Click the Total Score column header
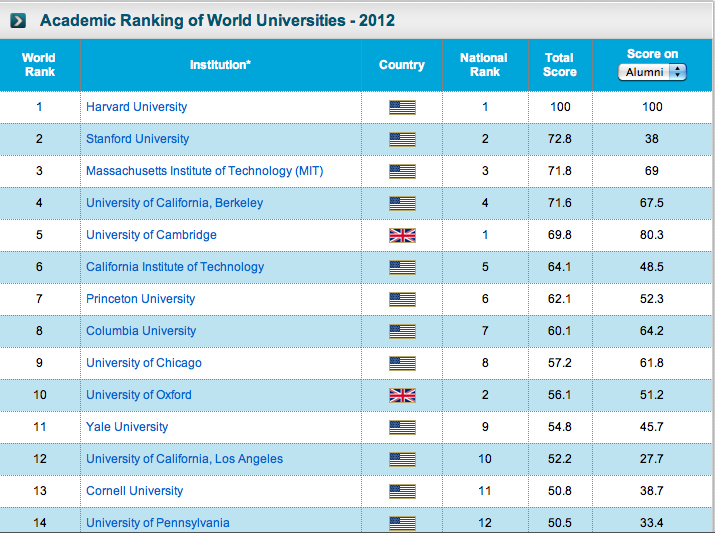This screenshot has height=533, width=715. pos(560,65)
